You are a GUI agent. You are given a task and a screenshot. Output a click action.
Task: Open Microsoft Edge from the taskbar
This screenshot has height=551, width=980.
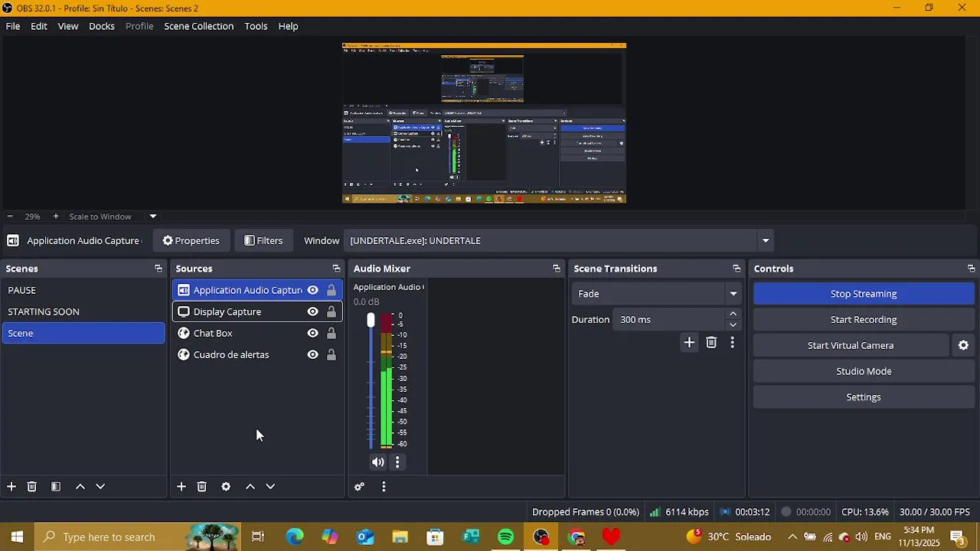(295, 537)
